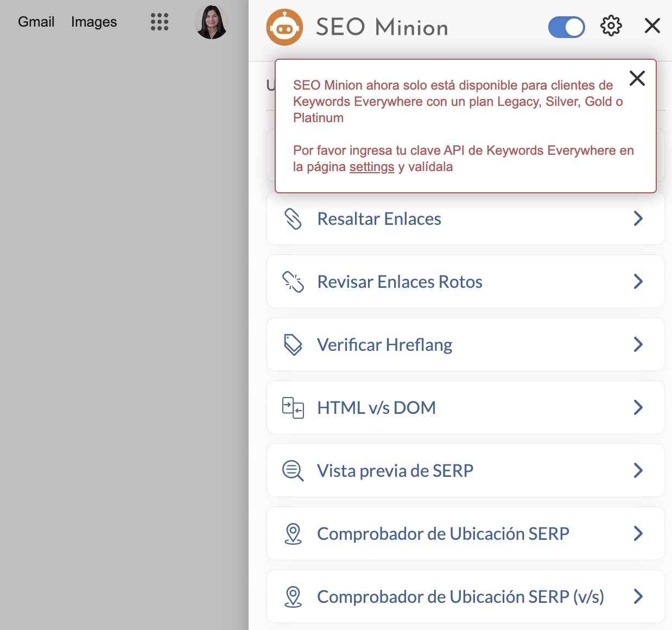Screen dimensions: 672x630
Task: Toggle the SEO Minion enable switch
Action: [x=566, y=27]
